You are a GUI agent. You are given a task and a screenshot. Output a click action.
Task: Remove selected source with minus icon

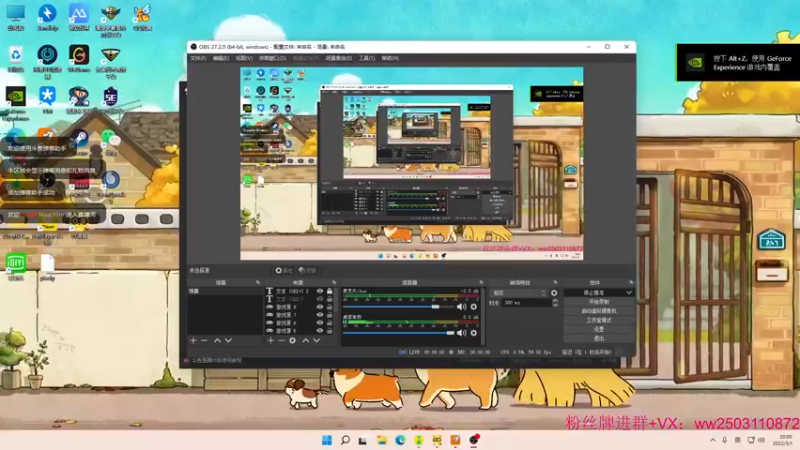(x=281, y=340)
